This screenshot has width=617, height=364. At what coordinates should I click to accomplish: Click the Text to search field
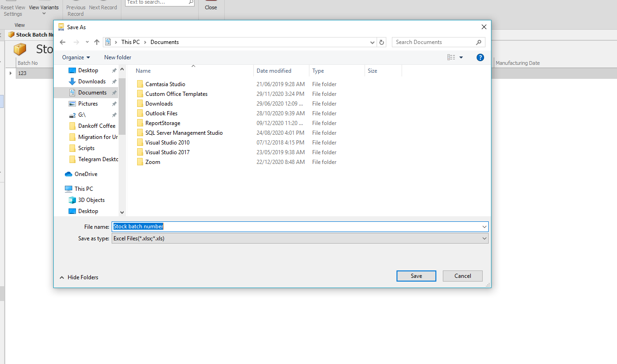160,2
